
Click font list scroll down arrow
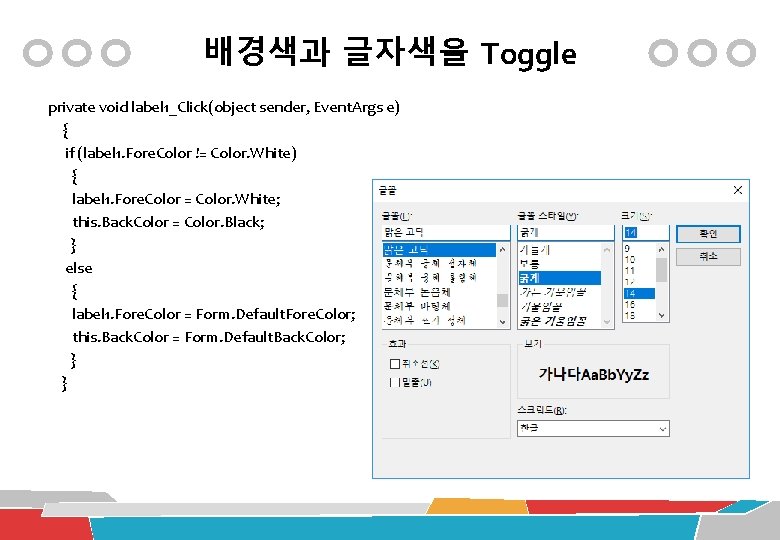(502, 322)
